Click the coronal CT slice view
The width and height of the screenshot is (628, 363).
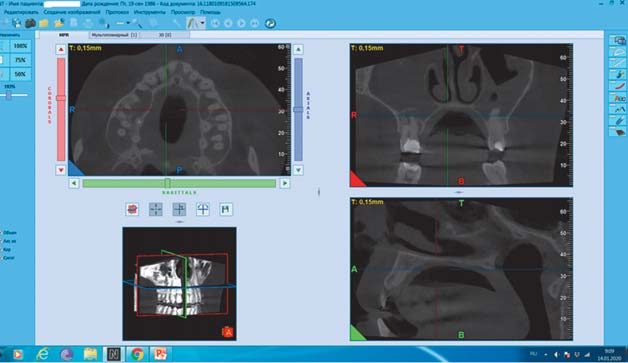[x=461, y=115]
